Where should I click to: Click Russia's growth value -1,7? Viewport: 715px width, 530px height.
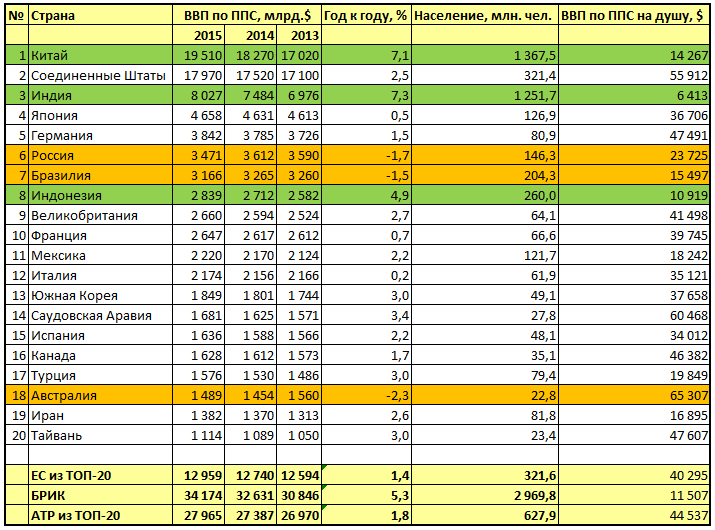pos(367,156)
